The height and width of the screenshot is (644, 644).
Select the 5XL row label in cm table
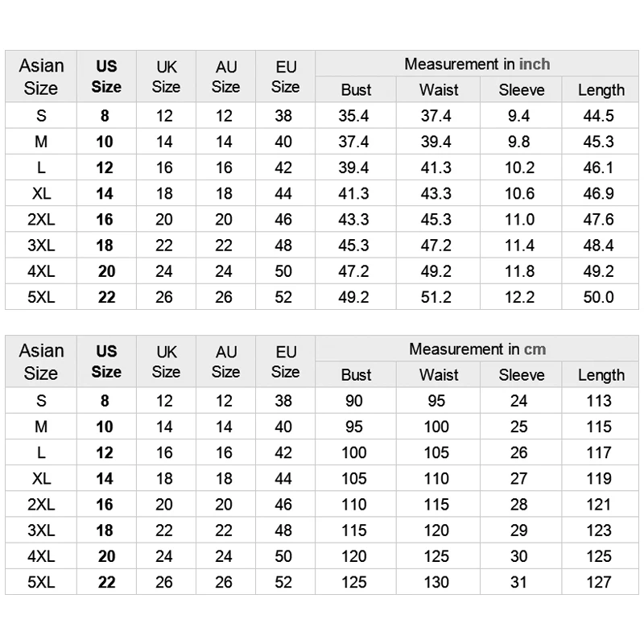click(x=41, y=582)
